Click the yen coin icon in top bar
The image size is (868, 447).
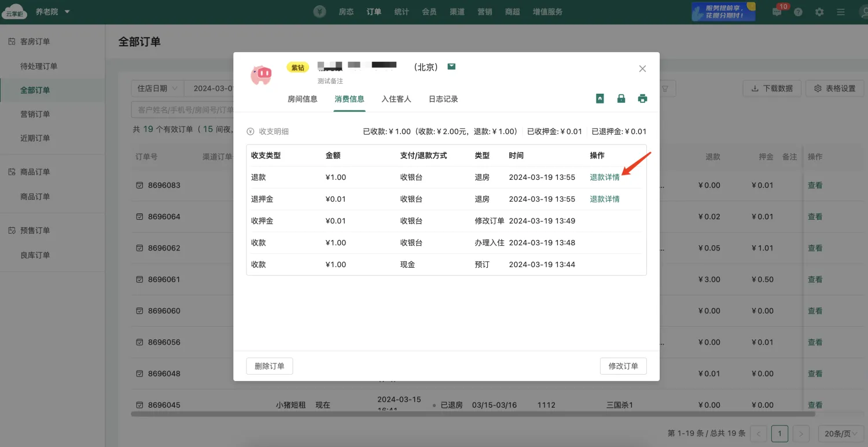pyautogui.click(x=320, y=12)
